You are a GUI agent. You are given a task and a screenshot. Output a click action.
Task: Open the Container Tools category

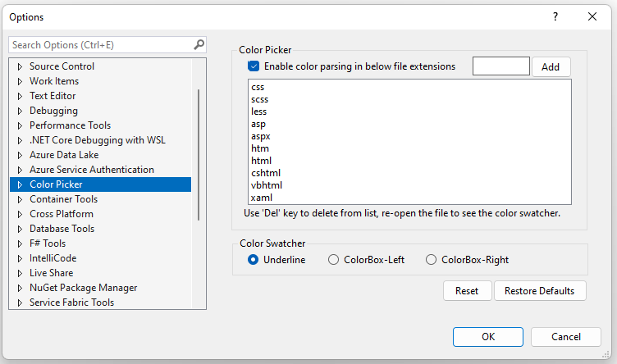[63, 199]
